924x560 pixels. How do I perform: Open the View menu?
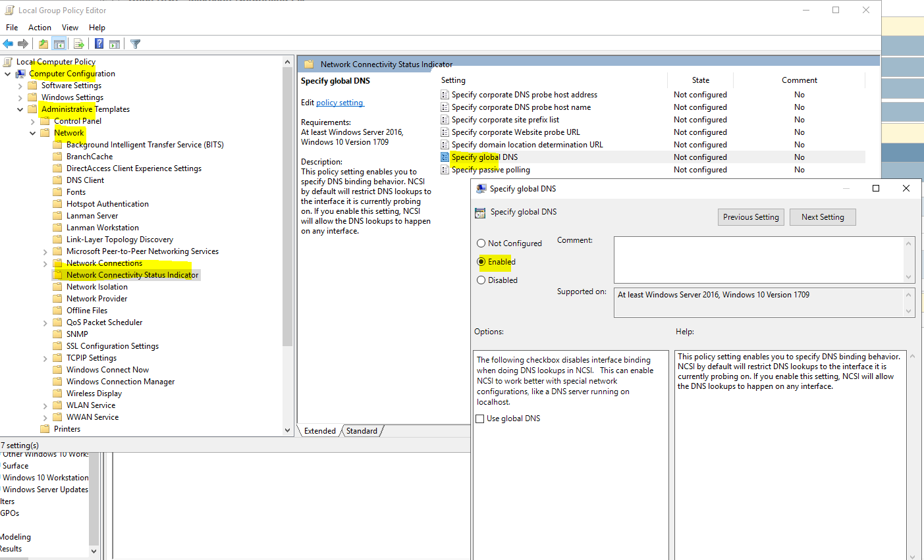tap(70, 28)
